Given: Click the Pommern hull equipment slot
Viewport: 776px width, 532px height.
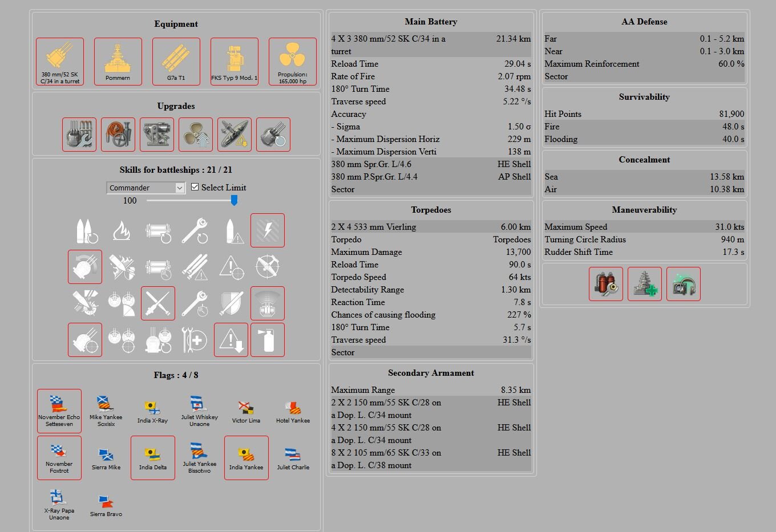Looking at the screenshot, I should pos(118,62).
